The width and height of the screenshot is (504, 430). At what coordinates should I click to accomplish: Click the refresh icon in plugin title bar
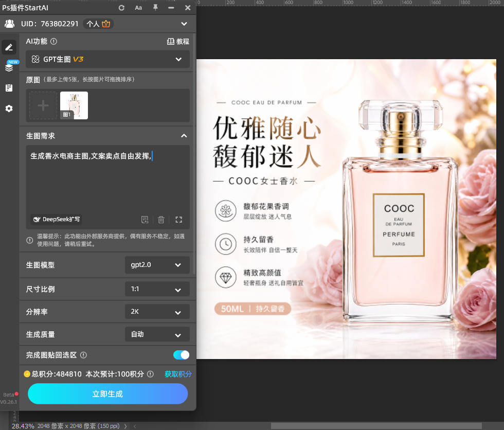pyautogui.click(x=121, y=8)
